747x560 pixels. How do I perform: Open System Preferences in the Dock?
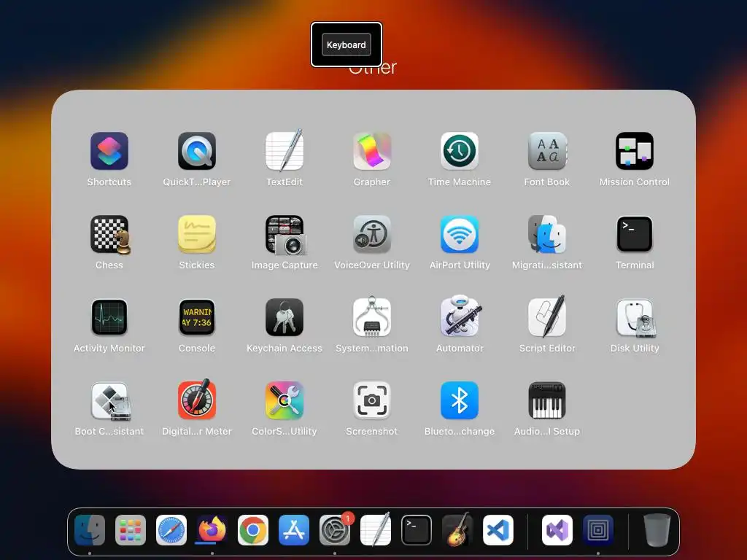click(x=335, y=530)
